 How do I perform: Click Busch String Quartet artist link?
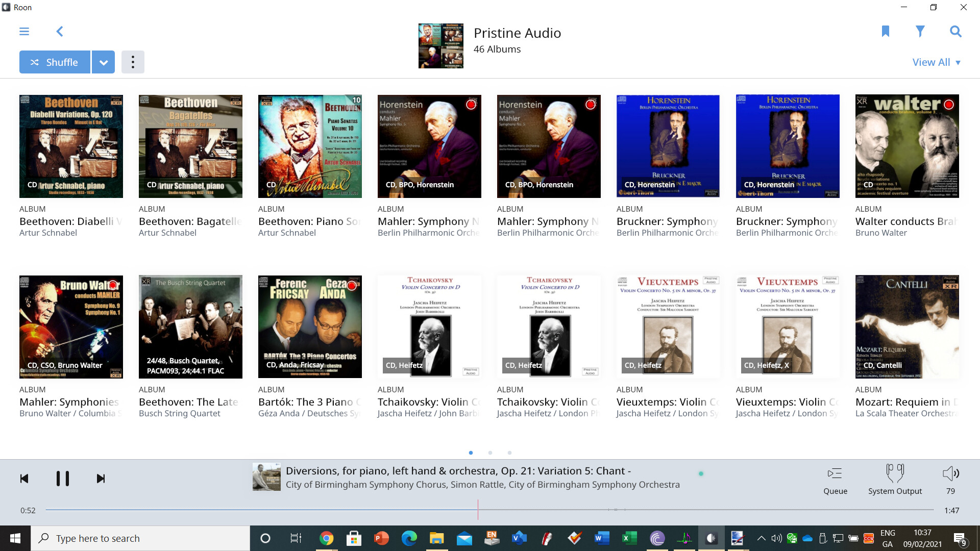[x=180, y=414]
